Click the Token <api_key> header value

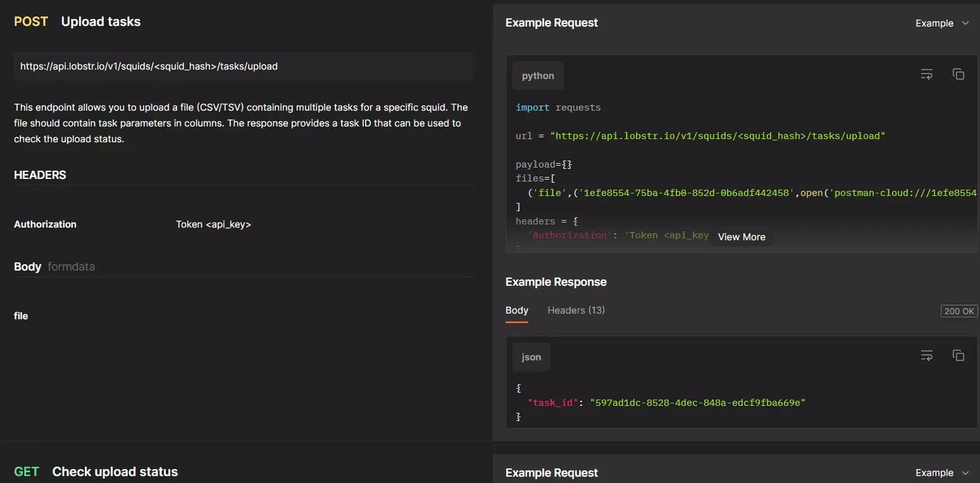pyautogui.click(x=213, y=224)
